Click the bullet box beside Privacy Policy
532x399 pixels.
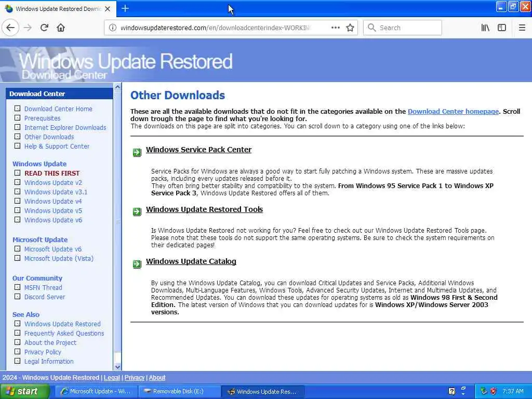click(x=17, y=352)
